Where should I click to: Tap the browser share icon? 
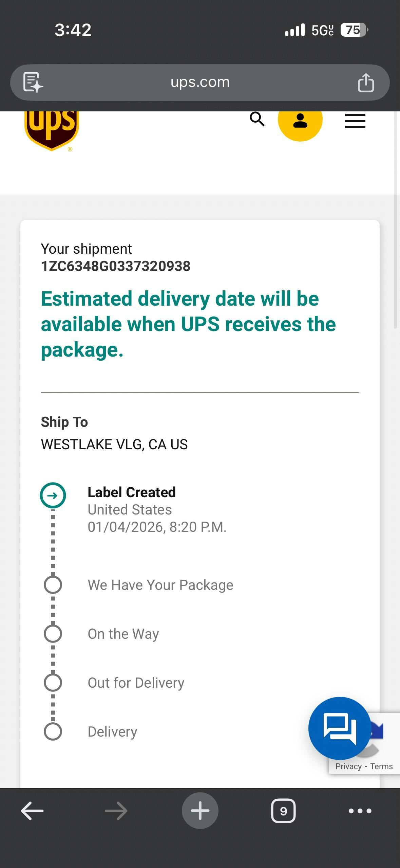366,83
